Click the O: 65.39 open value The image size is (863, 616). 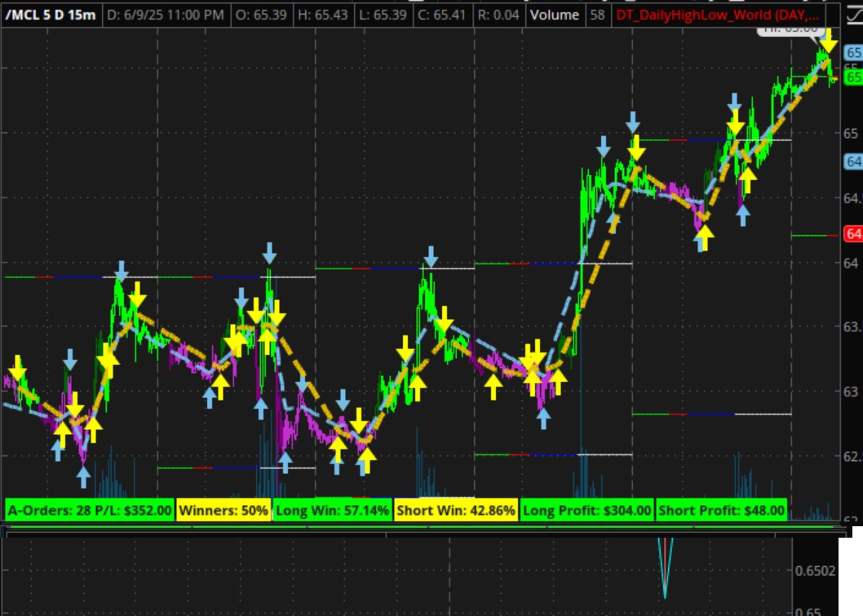(x=262, y=15)
